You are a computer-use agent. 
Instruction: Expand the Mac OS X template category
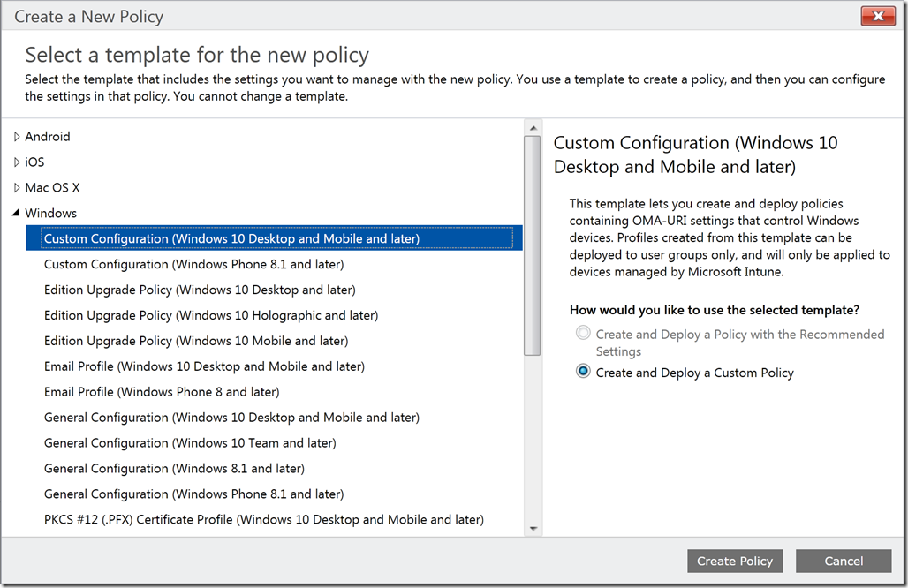[17, 187]
